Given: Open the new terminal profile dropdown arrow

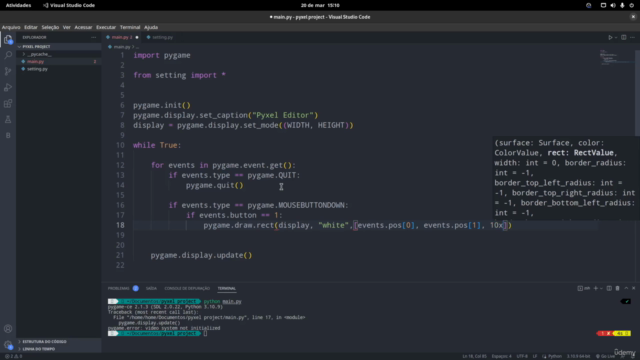Looking at the screenshot, I should (x=601, y=288).
